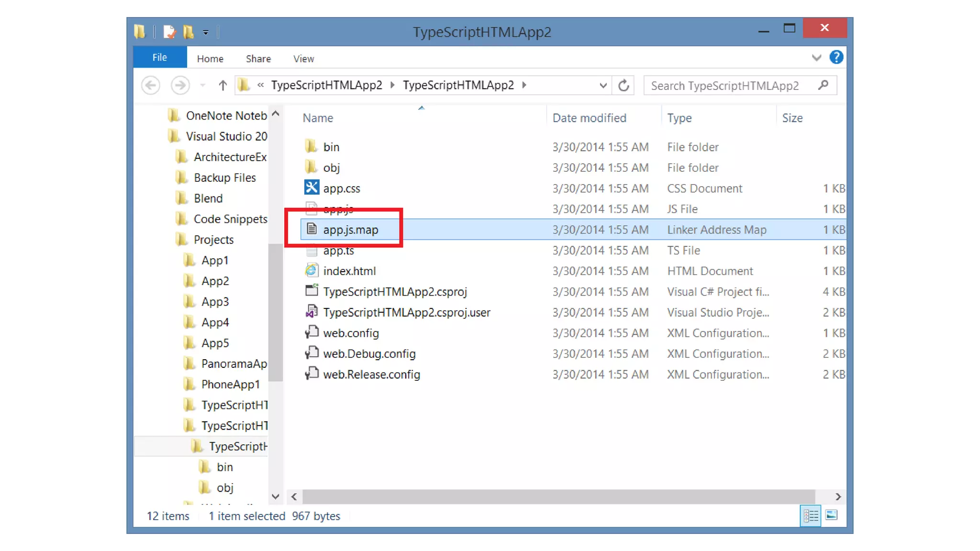Switch to Details view icon
Screen dimensions: 980x551
(811, 516)
